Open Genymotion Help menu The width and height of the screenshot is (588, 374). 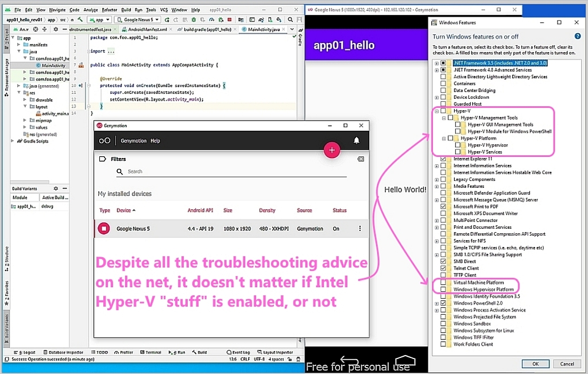(155, 141)
